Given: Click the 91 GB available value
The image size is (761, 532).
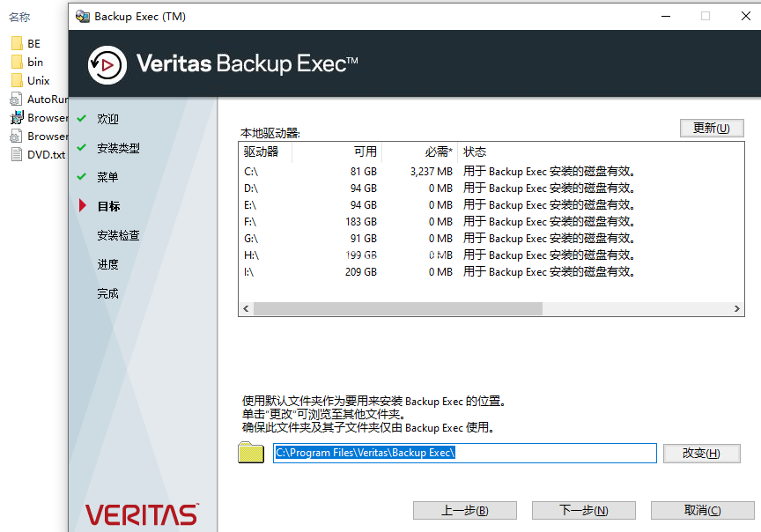Looking at the screenshot, I should point(364,239).
